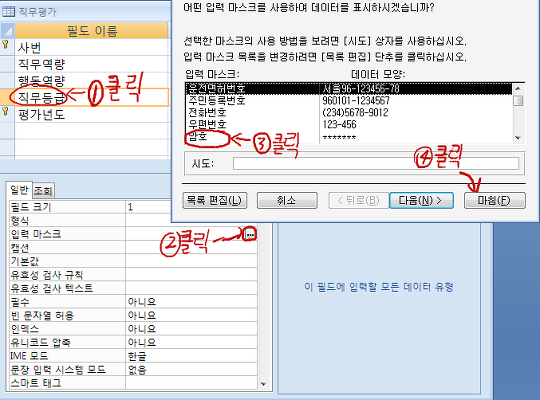540x400 pixels.
Task: Select the 행동역량 field row
Action: (x=92, y=81)
